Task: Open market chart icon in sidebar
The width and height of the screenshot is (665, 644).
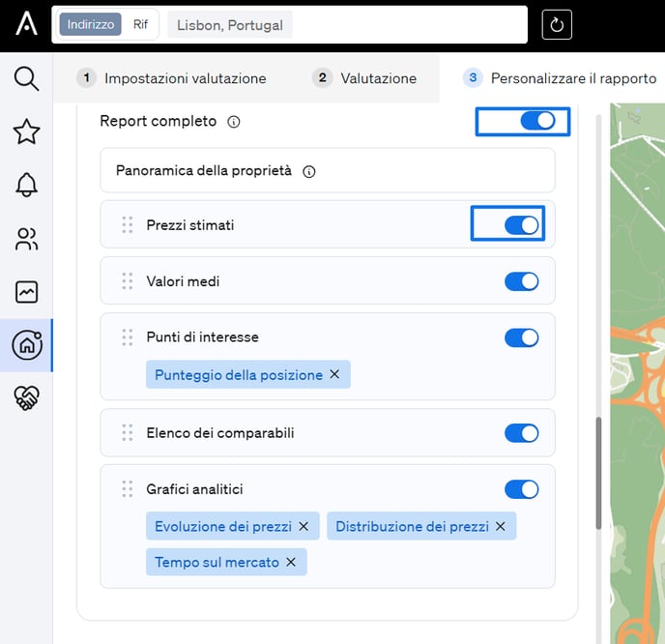Action: pos(26,291)
